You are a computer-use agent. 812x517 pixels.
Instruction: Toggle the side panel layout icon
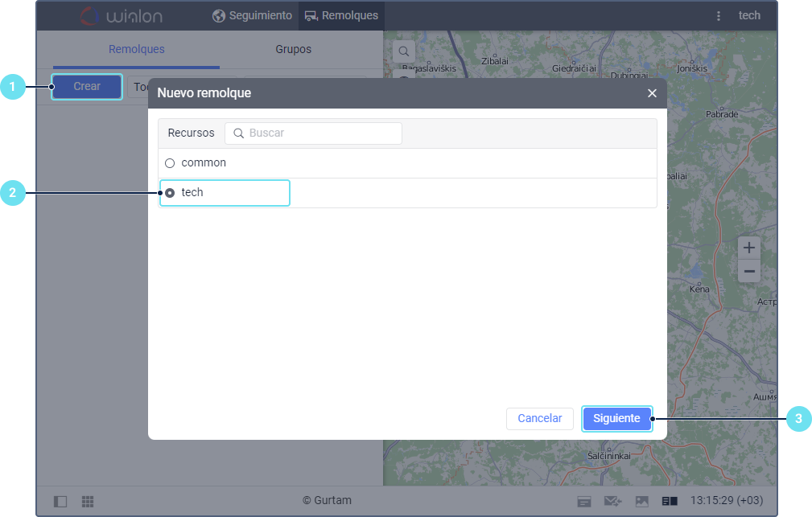(60, 502)
